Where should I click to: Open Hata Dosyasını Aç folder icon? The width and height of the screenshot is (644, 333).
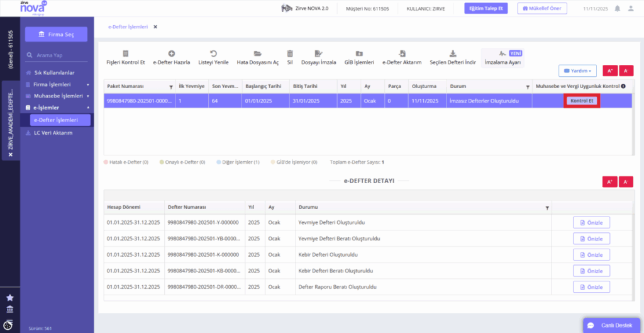click(x=257, y=54)
